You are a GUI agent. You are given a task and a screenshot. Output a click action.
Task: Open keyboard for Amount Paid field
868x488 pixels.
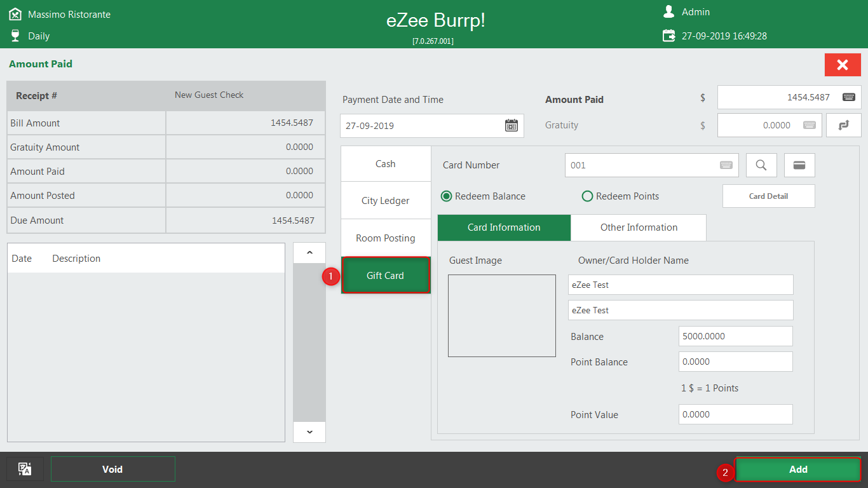coord(848,97)
